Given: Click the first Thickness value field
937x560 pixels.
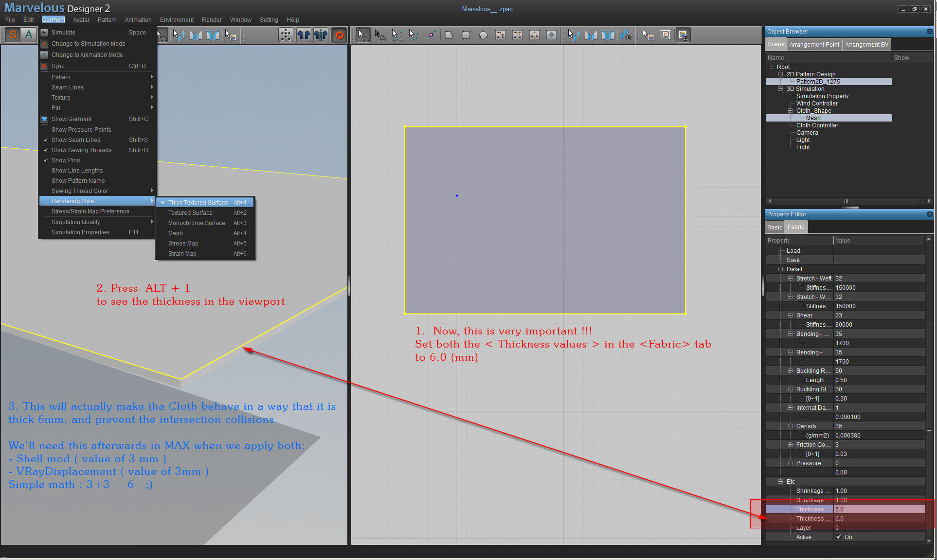Looking at the screenshot, I should (880, 509).
